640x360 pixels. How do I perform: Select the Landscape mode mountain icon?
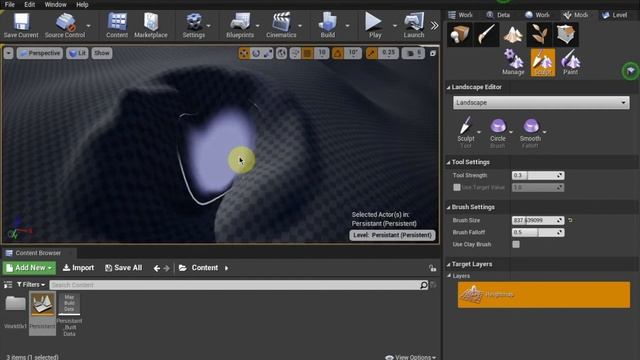[513, 34]
